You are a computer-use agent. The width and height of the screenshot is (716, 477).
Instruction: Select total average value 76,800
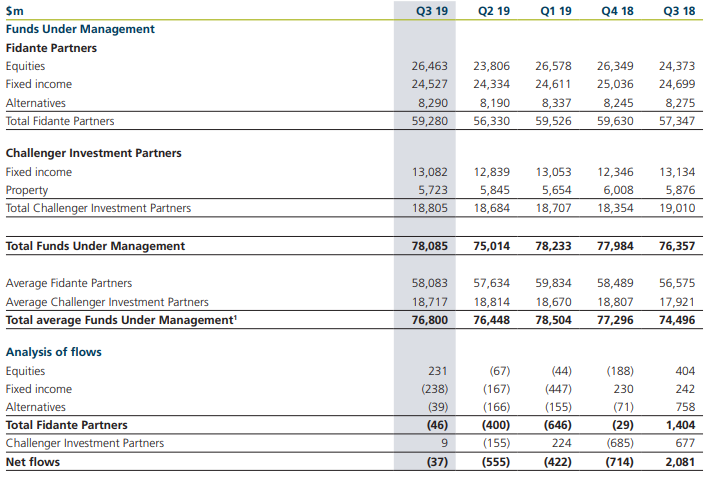click(x=429, y=320)
